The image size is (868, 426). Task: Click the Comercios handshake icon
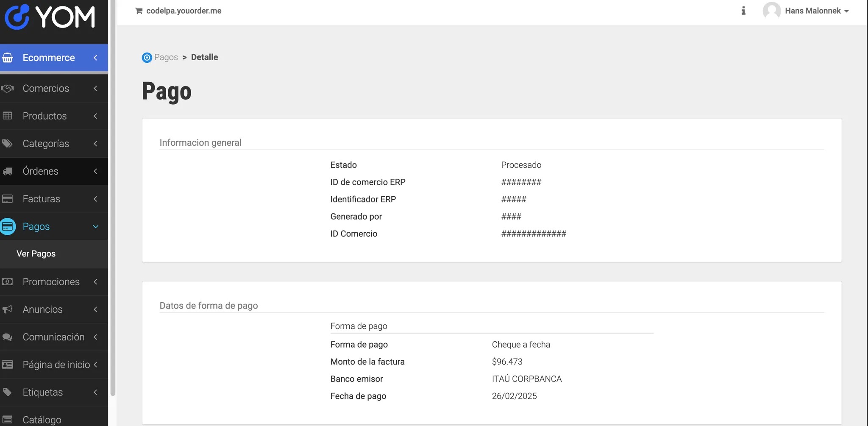8,88
